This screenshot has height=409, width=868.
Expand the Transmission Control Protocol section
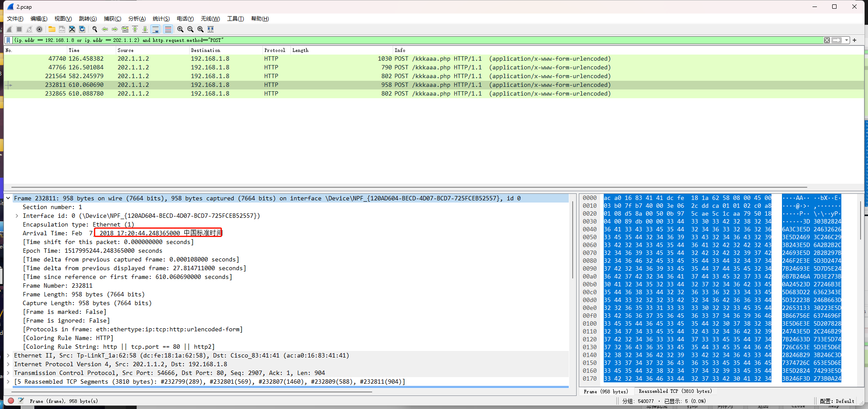point(8,373)
